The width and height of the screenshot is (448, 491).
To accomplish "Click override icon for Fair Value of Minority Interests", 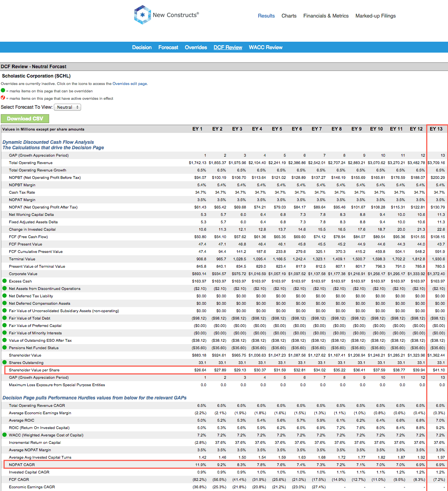I will 5,333.
